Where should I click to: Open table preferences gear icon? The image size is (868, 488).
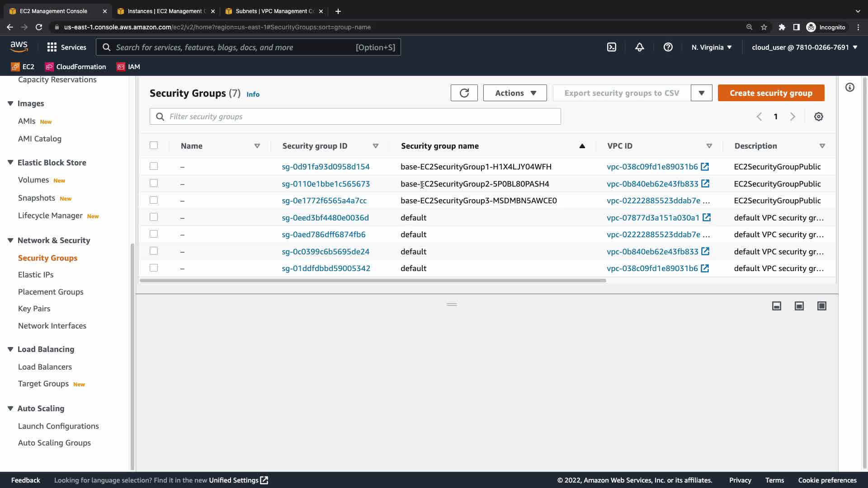click(x=818, y=117)
